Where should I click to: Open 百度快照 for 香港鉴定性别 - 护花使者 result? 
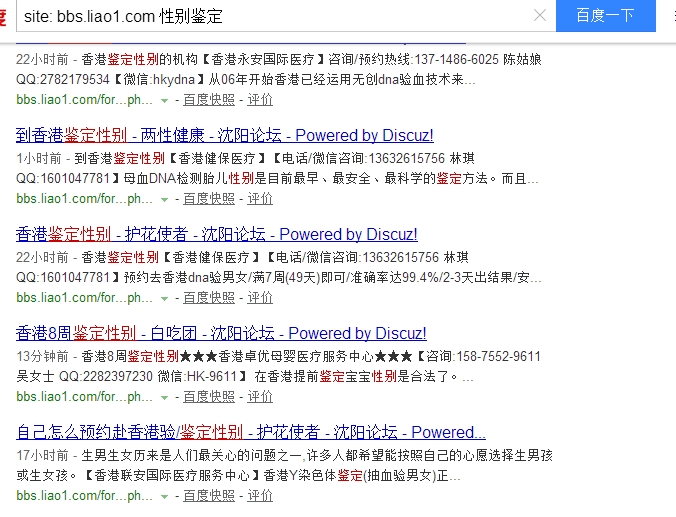tap(209, 298)
